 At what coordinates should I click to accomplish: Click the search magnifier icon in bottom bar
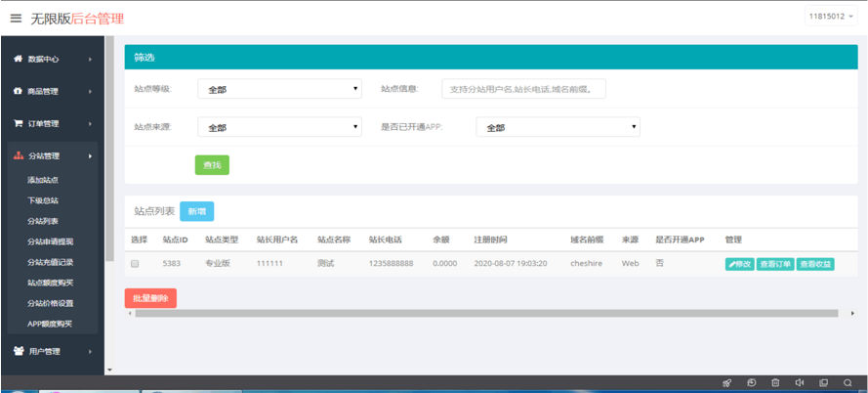tap(847, 382)
